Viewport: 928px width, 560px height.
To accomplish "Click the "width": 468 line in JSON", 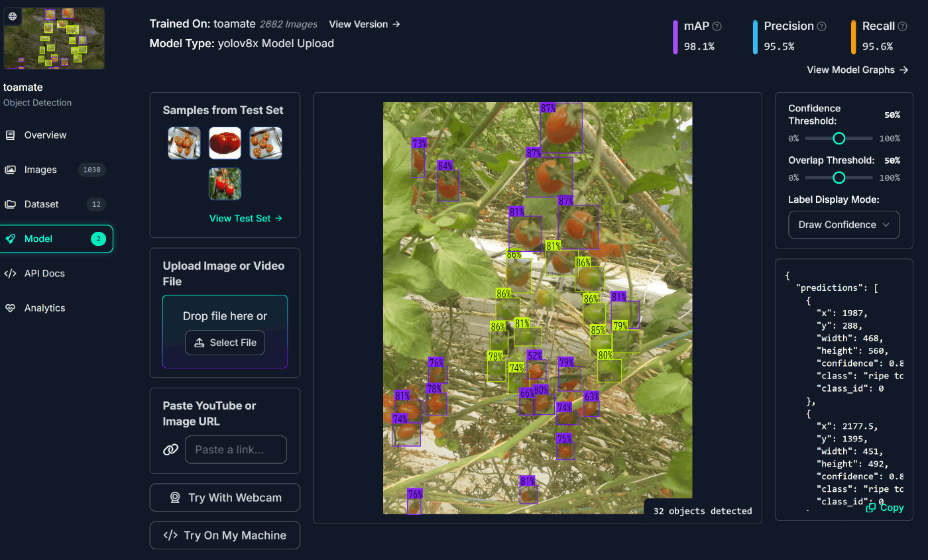I will click(849, 338).
